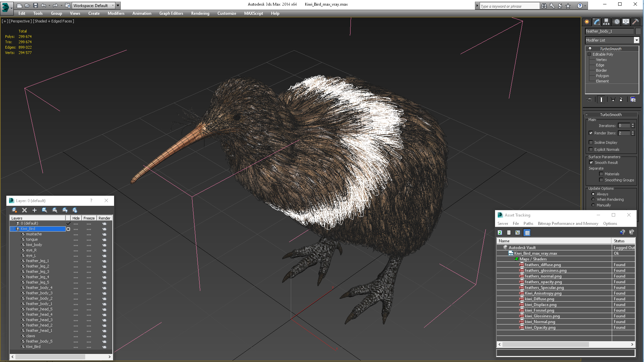Click Make Unique icon below modifier stack

[x=613, y=100]
